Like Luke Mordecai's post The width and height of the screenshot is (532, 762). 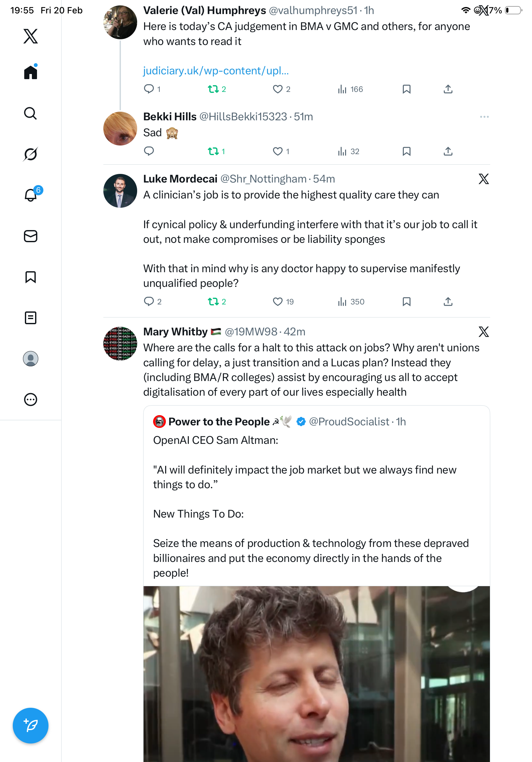pyautogui.click(x=277, y=302)
